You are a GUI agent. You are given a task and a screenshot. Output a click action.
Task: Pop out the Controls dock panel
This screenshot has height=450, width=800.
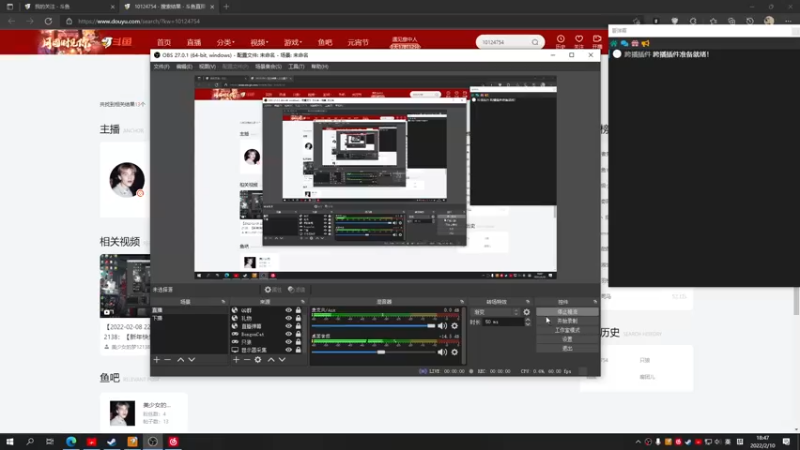pos(595,302)
